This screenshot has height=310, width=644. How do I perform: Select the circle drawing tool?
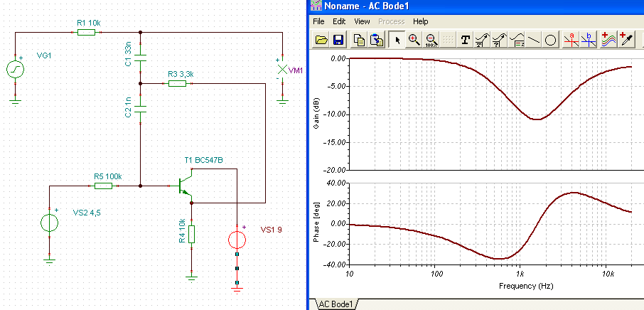tap(550, 39)
